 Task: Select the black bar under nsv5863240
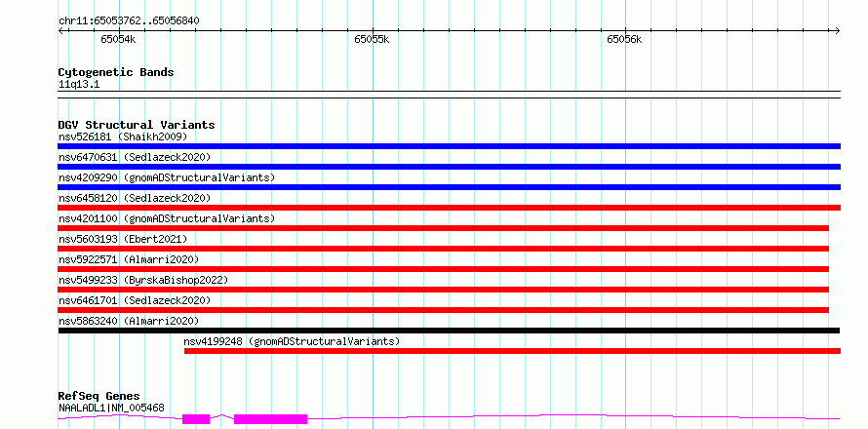point(449,331)
